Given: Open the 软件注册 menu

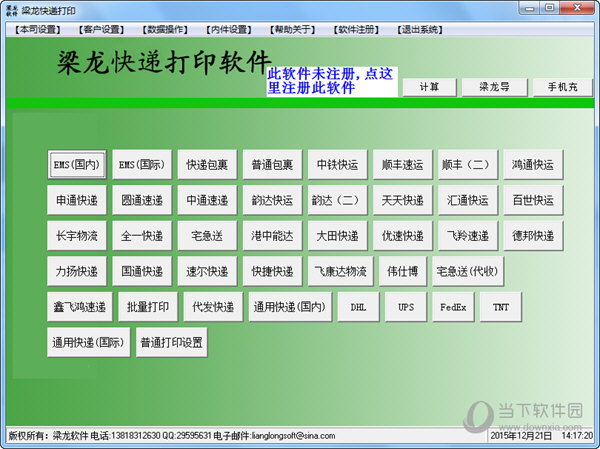Looking at the screenshot, I should coord(356,30).
